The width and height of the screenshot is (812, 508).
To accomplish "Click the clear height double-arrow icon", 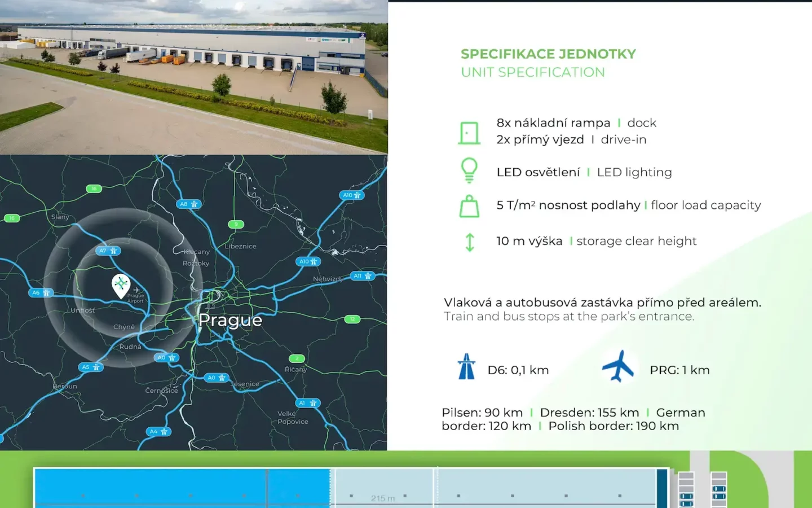I will click(x=470, y=242).
